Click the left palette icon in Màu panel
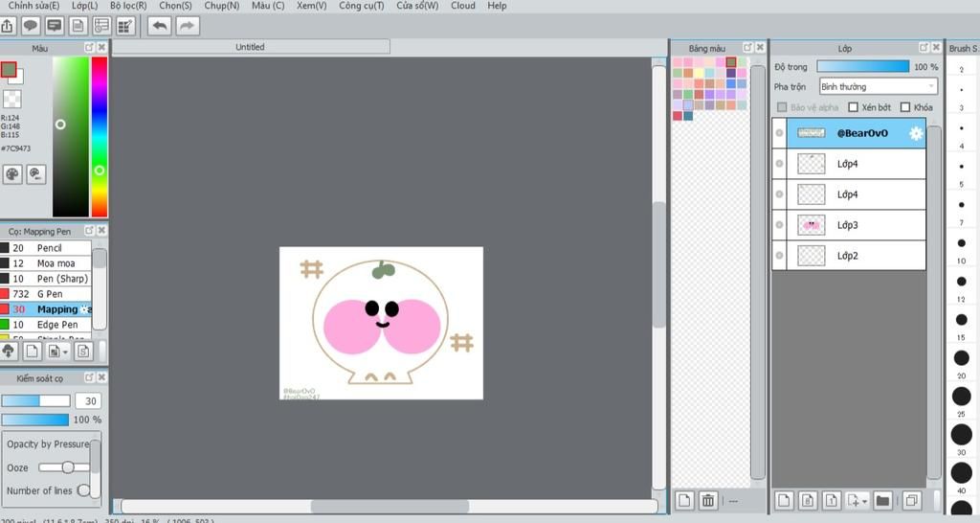 pos(12,174)
